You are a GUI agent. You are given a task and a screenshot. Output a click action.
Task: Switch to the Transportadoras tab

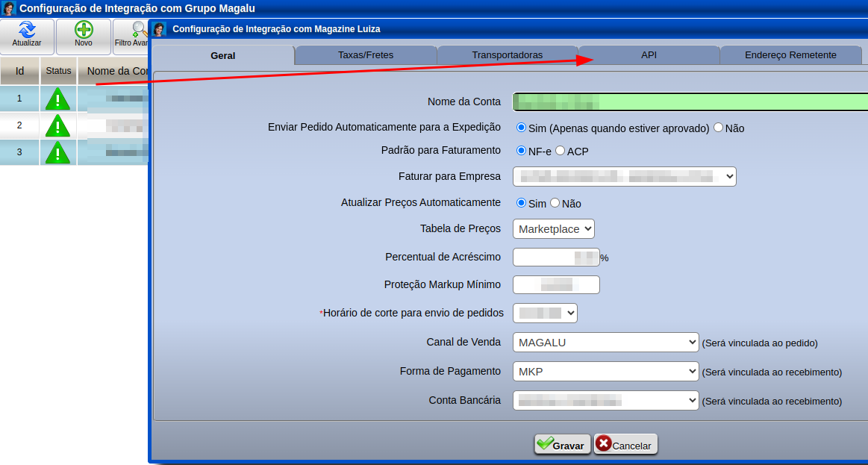(x=507, y=54)
